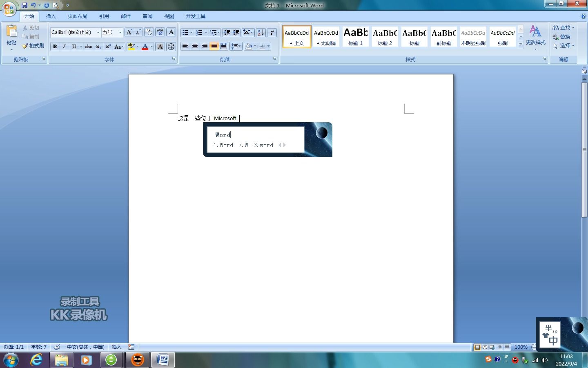Open change case Aa dropdown
Image resolution: width=588 pixels, height=368 pixels.
pyautogui.click(x=119, y=47)
